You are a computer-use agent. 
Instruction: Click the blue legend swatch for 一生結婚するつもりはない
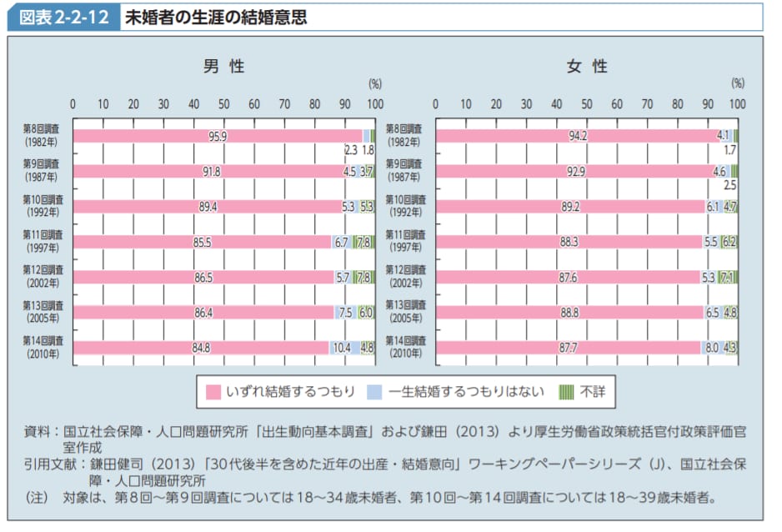[374, 392]
